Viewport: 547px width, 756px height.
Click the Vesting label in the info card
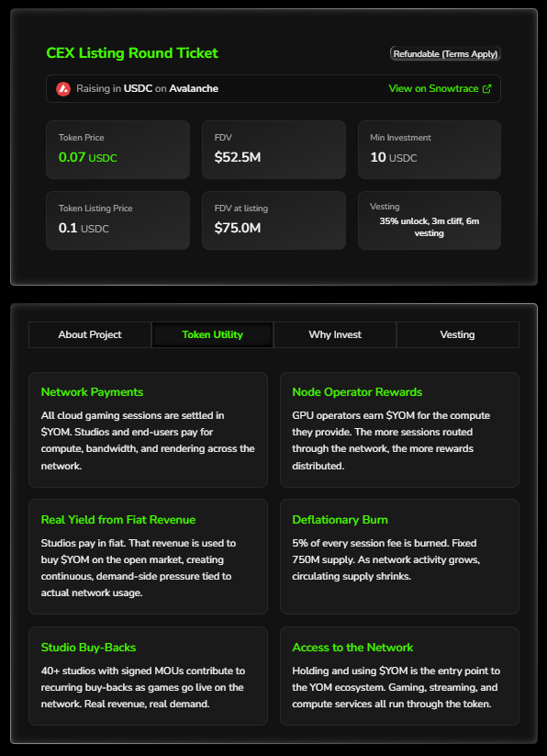click(385, 207)
